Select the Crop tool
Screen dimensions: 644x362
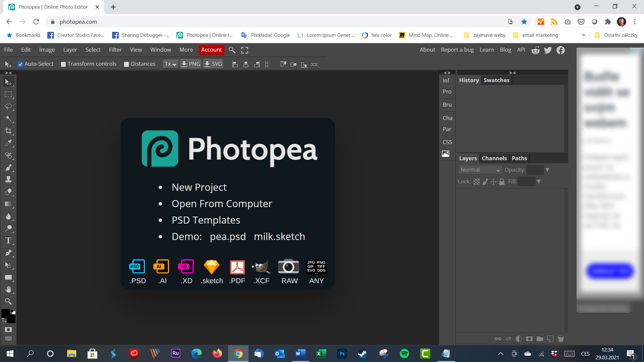[8, 131]
